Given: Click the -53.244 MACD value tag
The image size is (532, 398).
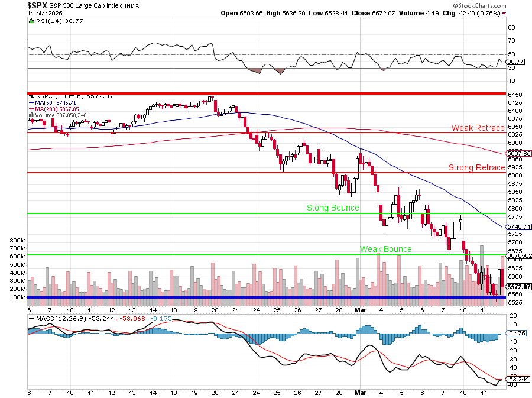Looking at the screenshot, I should pyautogui.click(x=515, y=380).
